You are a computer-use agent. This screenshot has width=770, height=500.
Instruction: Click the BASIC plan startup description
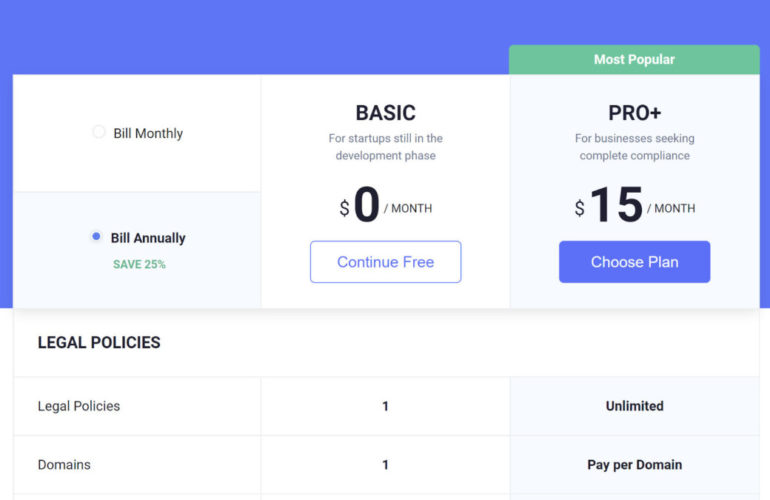tap(385, 147)
